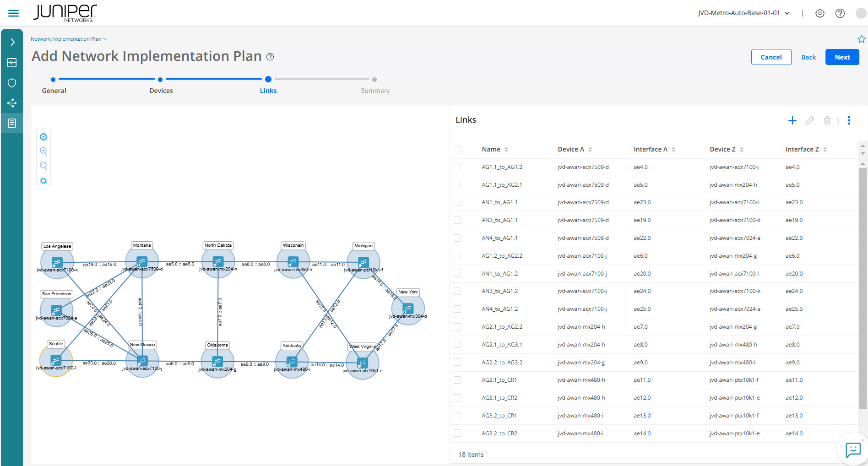
Task: Open the chat feedback icon
Action: pos(853,450)
